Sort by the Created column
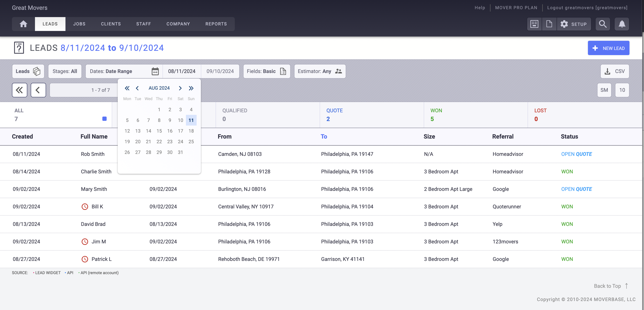 [x=23, y=137]
